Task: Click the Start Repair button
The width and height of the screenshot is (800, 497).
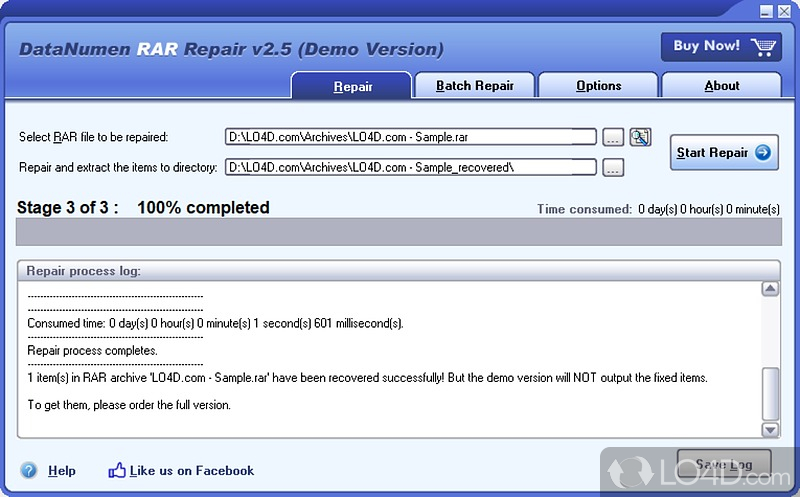Action: [x=724, y=152]
